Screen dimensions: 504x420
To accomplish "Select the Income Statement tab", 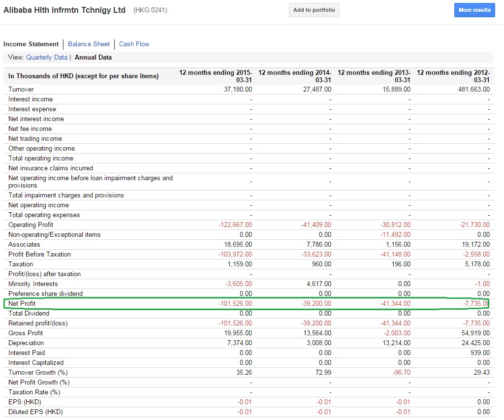I will coord(31,44).
